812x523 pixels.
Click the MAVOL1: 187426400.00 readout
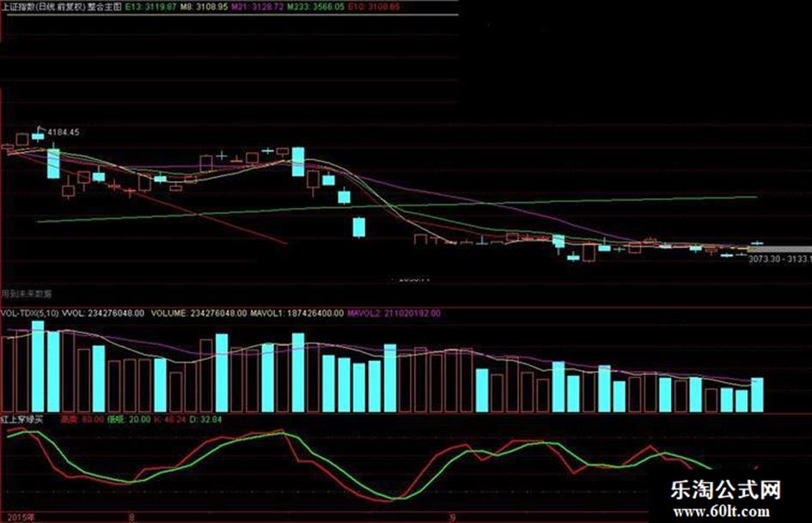click(297, 313)
